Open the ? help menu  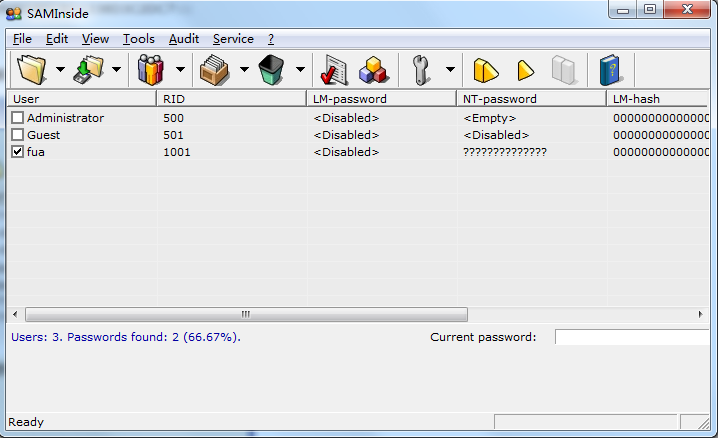click(271, 39)
